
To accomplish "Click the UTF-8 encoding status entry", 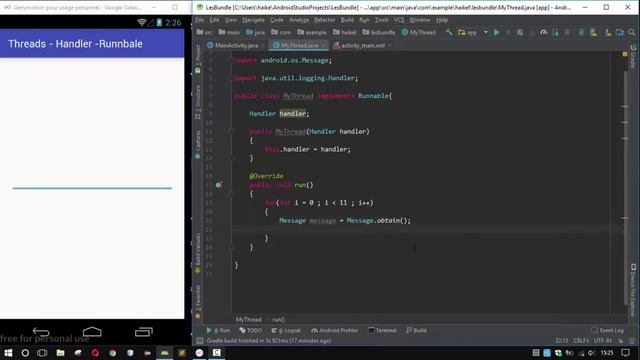I will coord(602,340).
